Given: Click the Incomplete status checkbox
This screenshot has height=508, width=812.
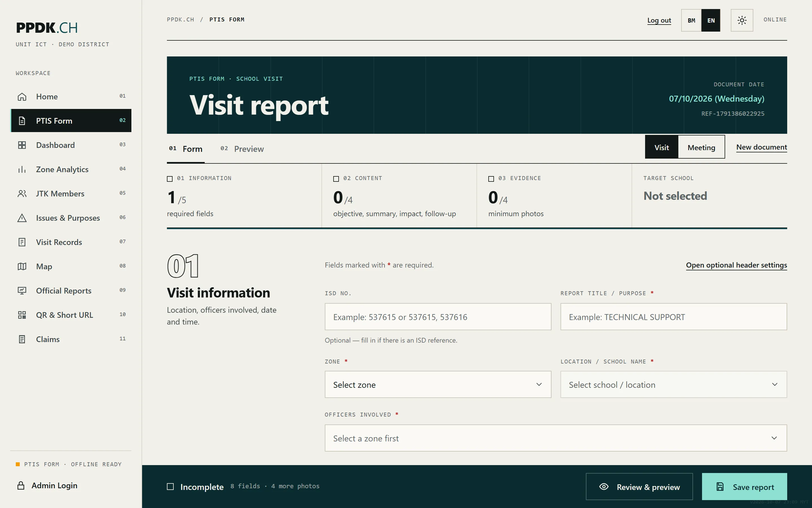Looking at the screenshot, I should 171,487.
